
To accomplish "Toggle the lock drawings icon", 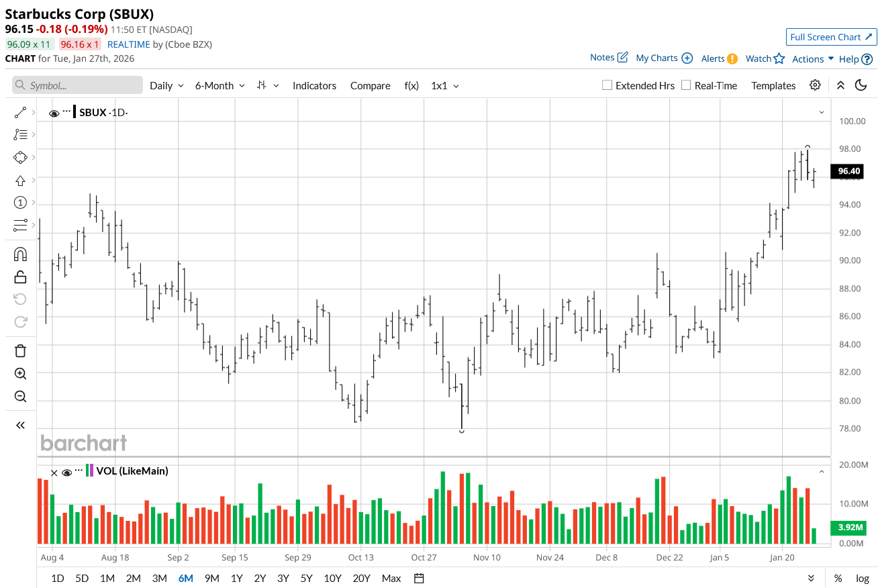I will 20,277.
